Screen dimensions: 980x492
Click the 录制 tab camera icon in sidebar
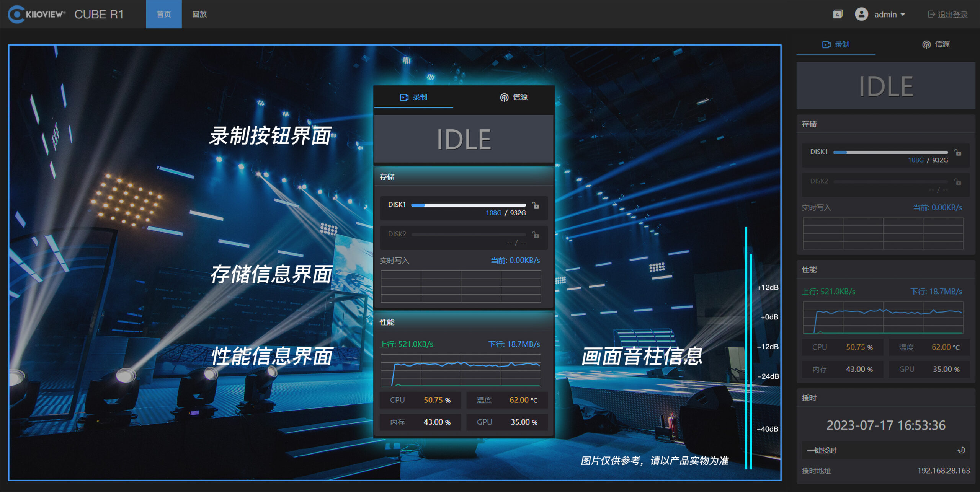(826, 45)
